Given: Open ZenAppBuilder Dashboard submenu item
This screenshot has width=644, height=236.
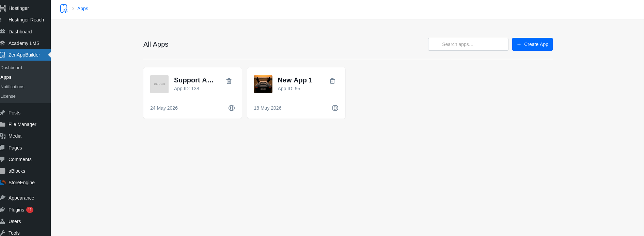Looking at the screenshot, I should pos(11,68).
